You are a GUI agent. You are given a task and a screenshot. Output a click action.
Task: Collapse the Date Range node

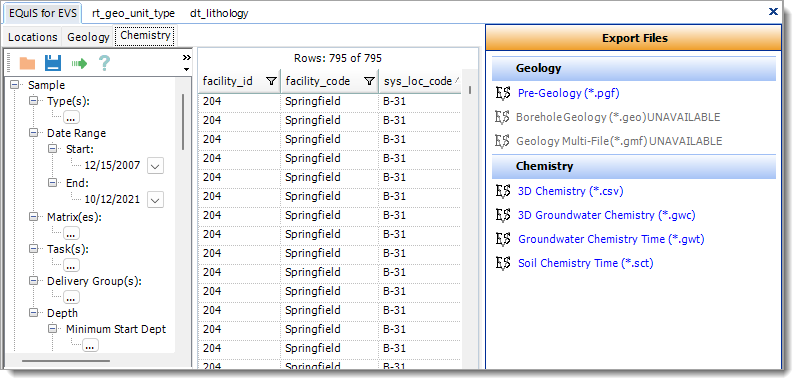tap(34, 133)
